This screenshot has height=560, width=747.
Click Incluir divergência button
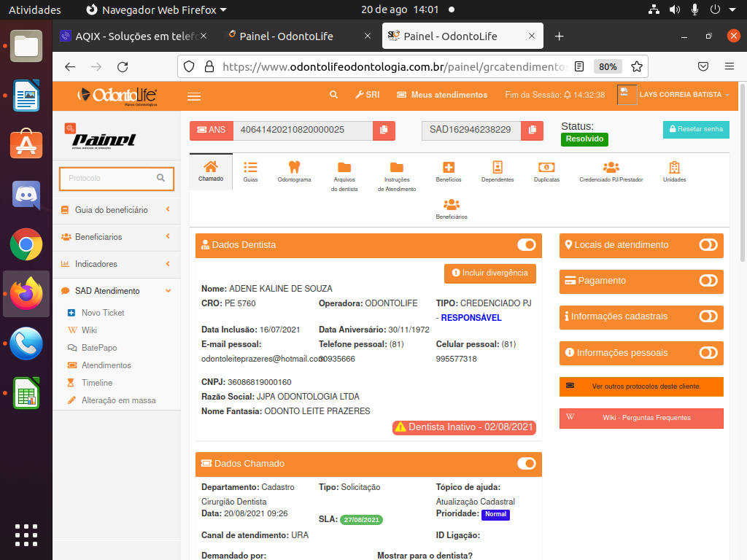pyautogui.click(x=490, y=273)
